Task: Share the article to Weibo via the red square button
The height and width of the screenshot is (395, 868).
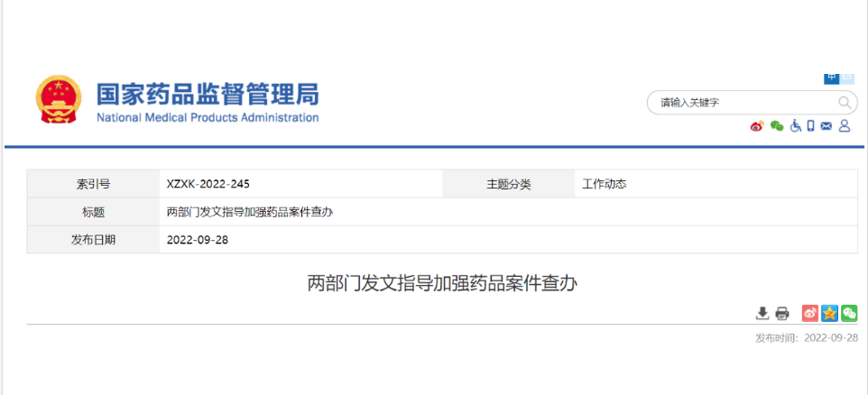Action: [x=810, y=314]
